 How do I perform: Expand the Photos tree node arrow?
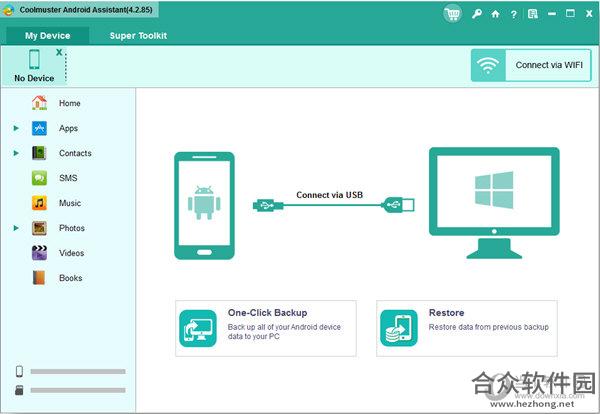point(16,228)
